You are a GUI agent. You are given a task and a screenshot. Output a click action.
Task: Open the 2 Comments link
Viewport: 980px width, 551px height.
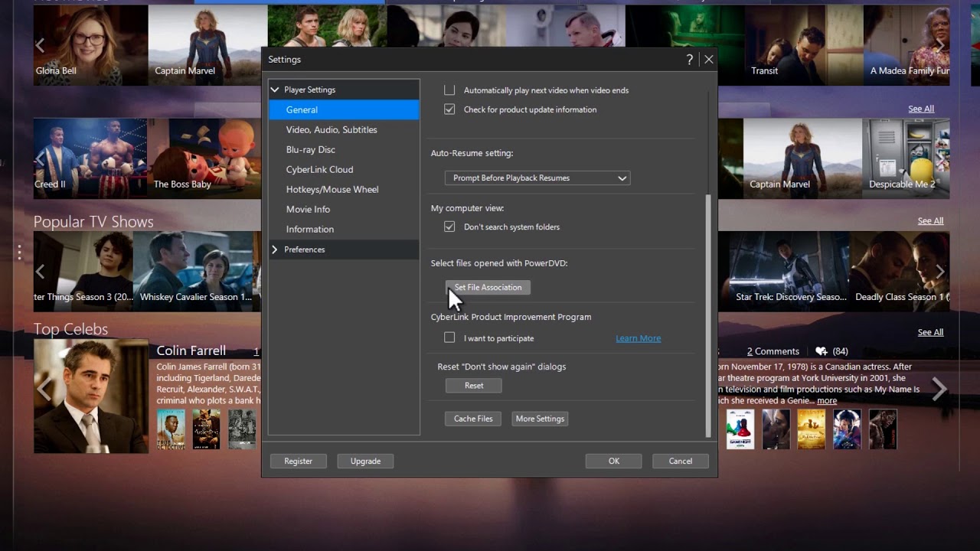[773, 351]
